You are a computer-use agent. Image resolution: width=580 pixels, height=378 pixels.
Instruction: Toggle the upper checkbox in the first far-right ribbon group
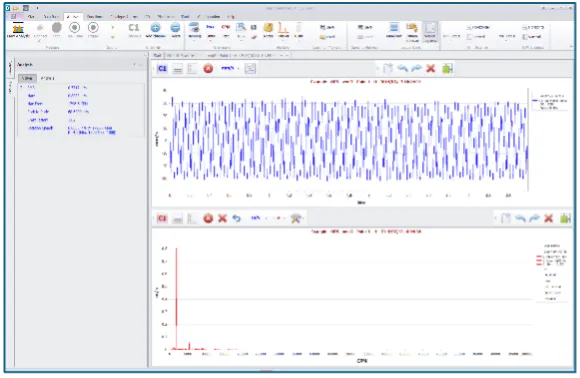point(469,27)
